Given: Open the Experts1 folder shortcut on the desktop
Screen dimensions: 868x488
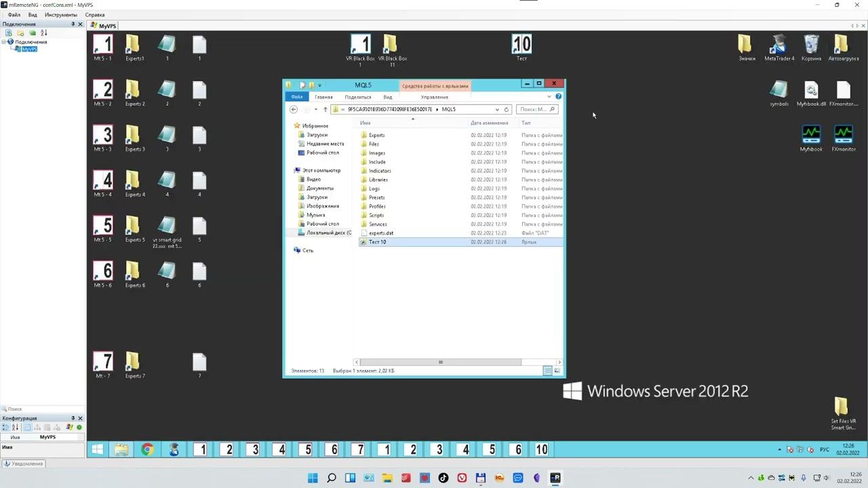Looking at the screenshot, I should pos(134,47).
